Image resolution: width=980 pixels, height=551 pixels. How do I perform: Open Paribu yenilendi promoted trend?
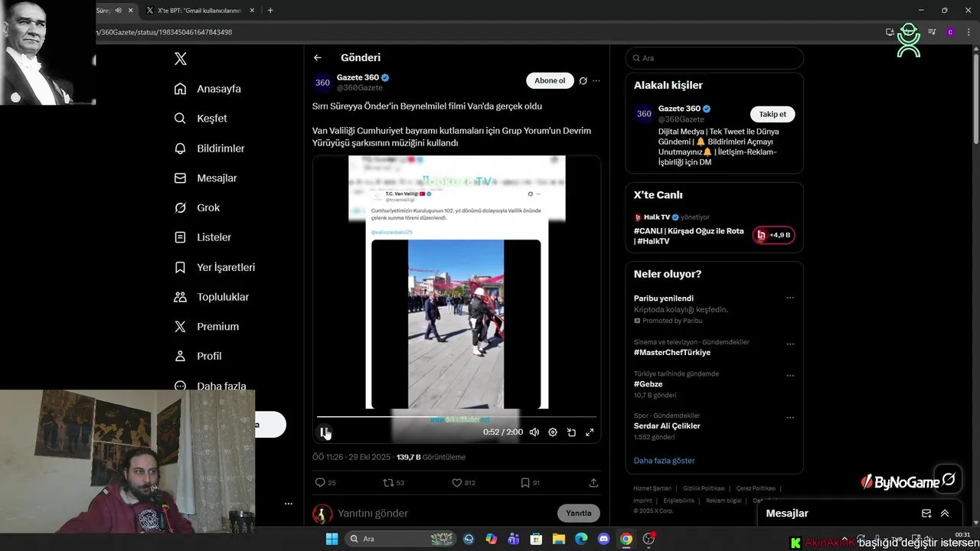tap(664, 298)
